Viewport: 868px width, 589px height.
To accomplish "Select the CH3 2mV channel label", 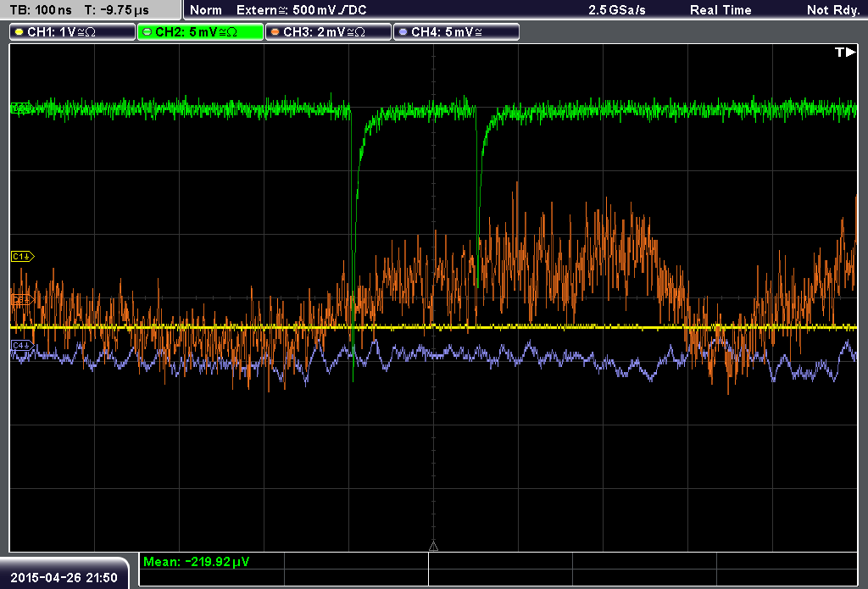I will [328, 32].
